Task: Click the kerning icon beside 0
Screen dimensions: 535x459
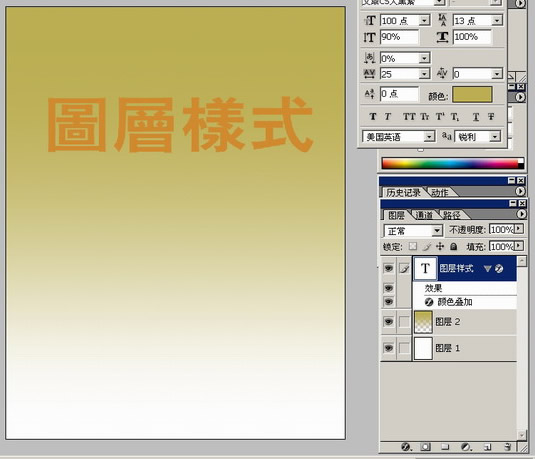Action: coord(442,74)
